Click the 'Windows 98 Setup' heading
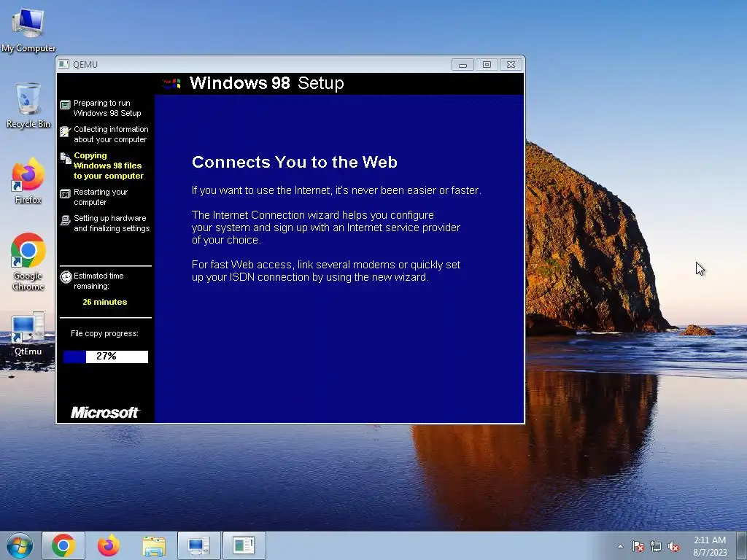The height and width of the screenshot is (560, 747). pyautogui.click(x=267, y=83)
